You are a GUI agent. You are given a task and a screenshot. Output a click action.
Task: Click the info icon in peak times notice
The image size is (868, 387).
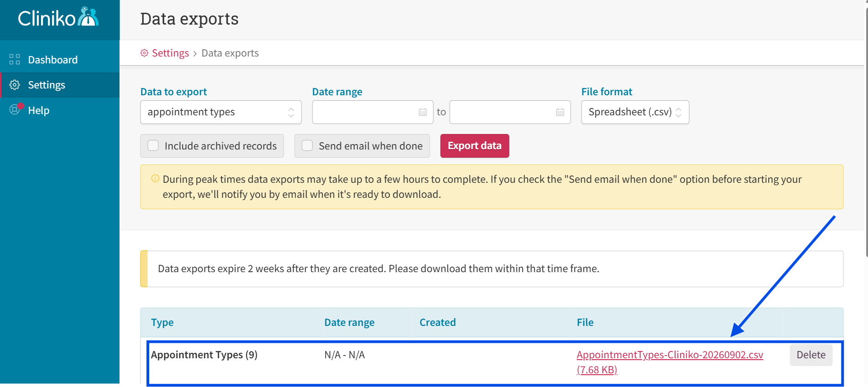155,179
